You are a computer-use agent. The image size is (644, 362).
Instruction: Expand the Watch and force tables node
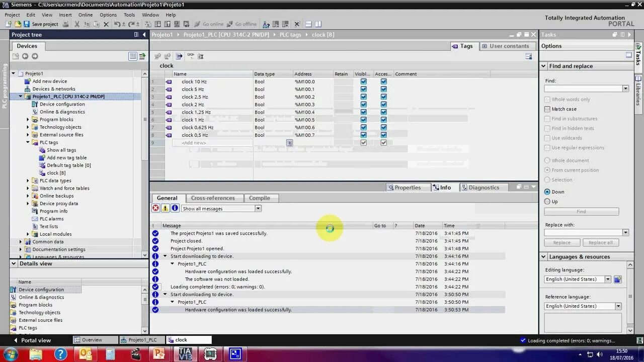tap(28, 188)
